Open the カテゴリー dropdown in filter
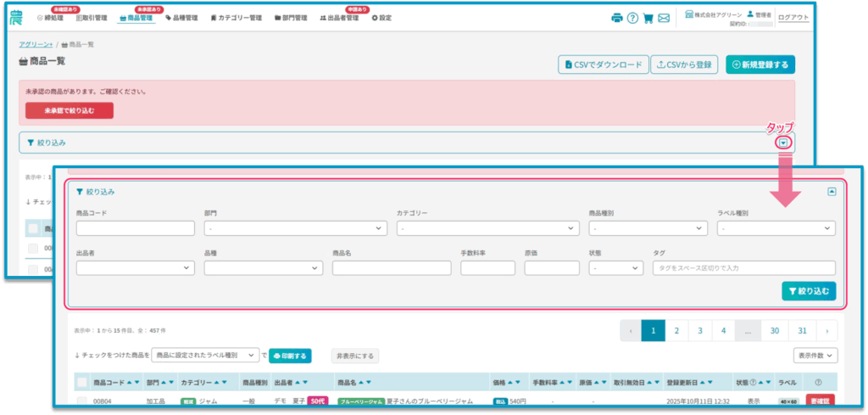The image size is (868, 415). coord(487,228)
